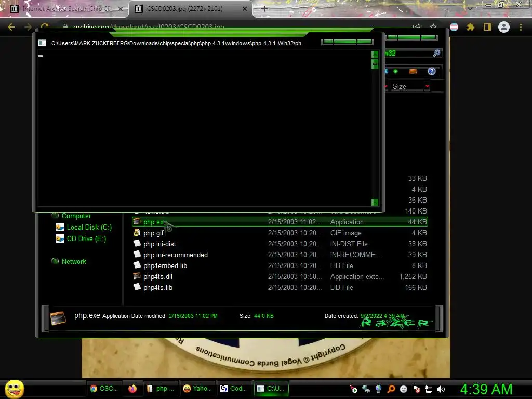Click the 2/15/2003 10:58 date cell

click(295, 276)
